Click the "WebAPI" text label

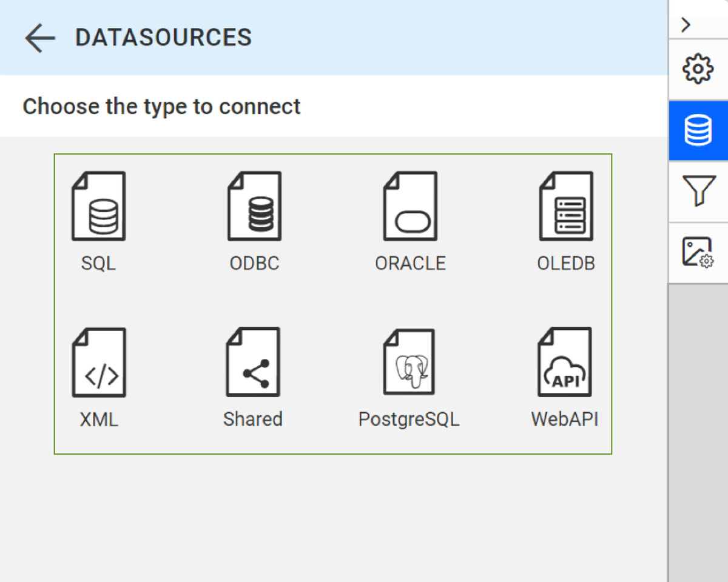point(565,420)
